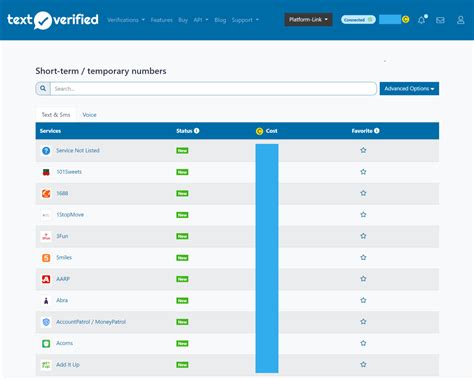Click the New status badge for 3Fun
474x380 pixels.
182,236
